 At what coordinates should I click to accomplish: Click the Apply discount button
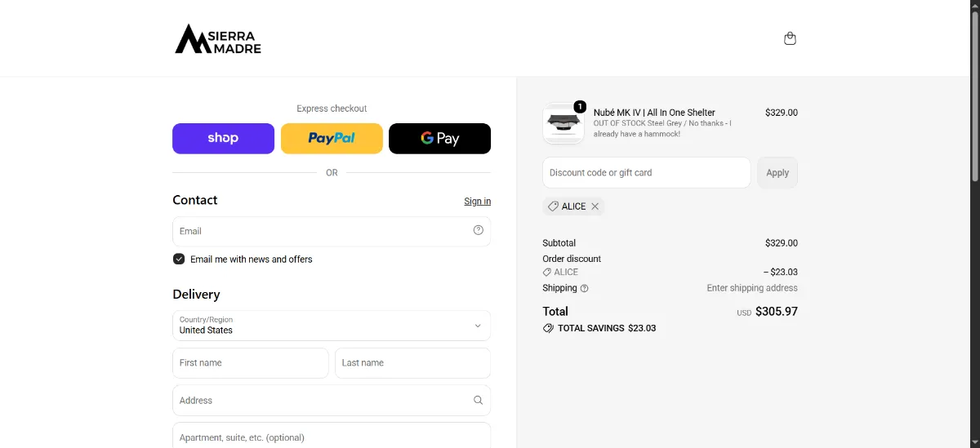tap(777, 173)
